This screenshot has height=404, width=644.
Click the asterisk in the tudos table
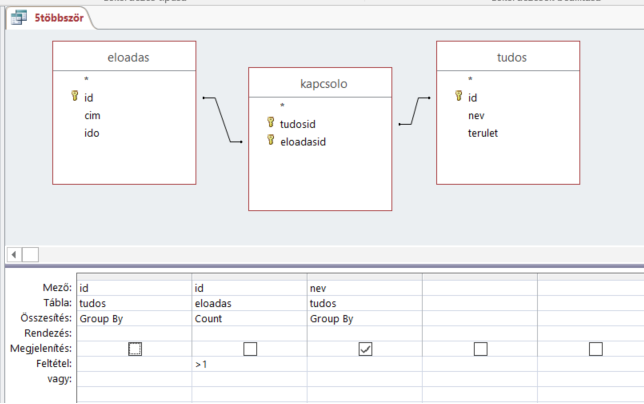point(470,79)
